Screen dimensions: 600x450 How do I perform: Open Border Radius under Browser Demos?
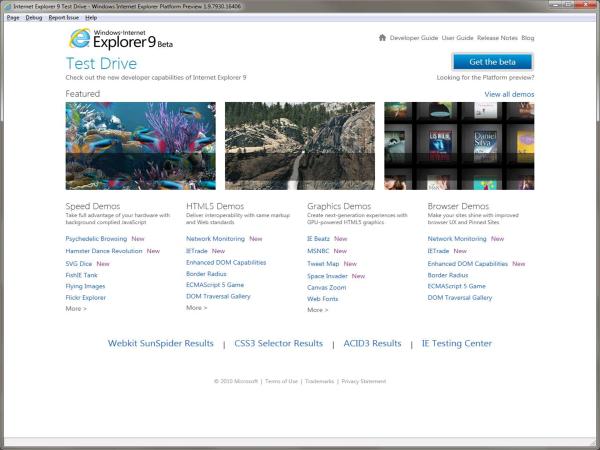pos(448,275)
